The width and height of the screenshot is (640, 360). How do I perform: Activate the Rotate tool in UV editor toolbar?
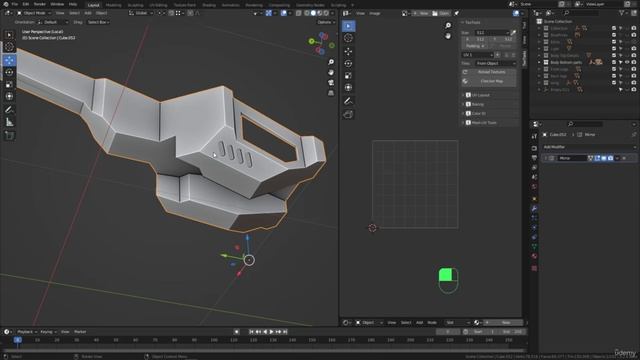(348, 63)
